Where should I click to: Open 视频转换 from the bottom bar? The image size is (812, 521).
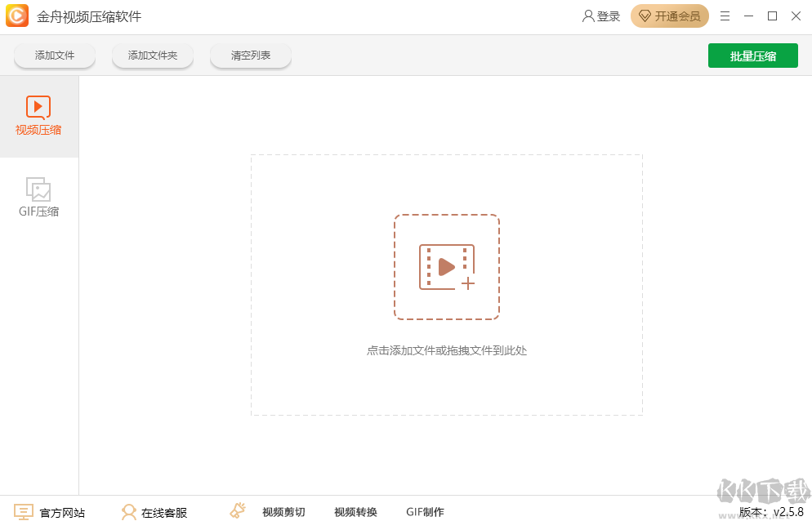tap(355, 512)
